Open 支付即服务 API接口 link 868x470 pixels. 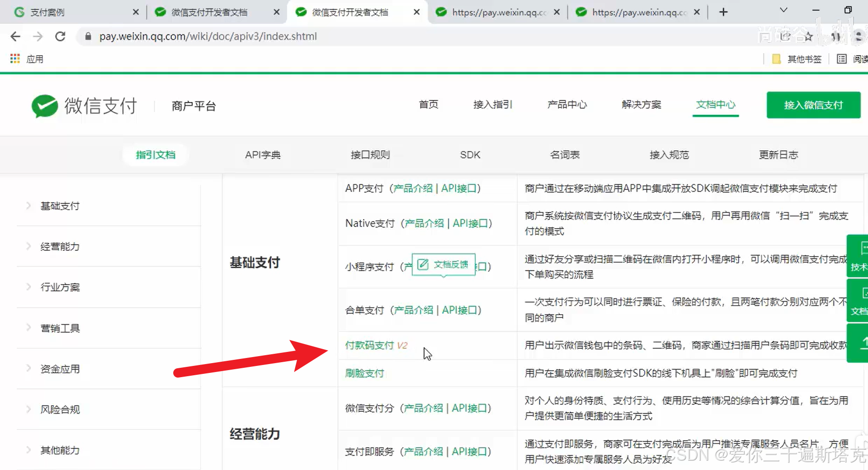click(x=469, y=452)
